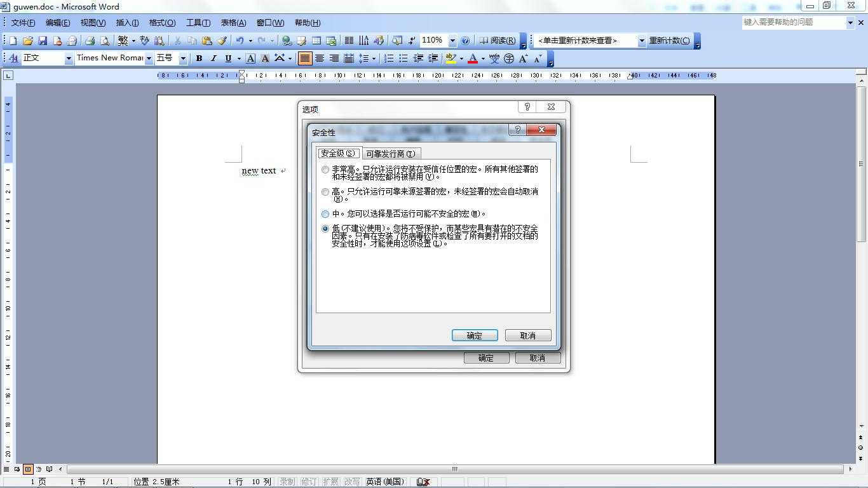Click the New blank document icon

[13, 41]
